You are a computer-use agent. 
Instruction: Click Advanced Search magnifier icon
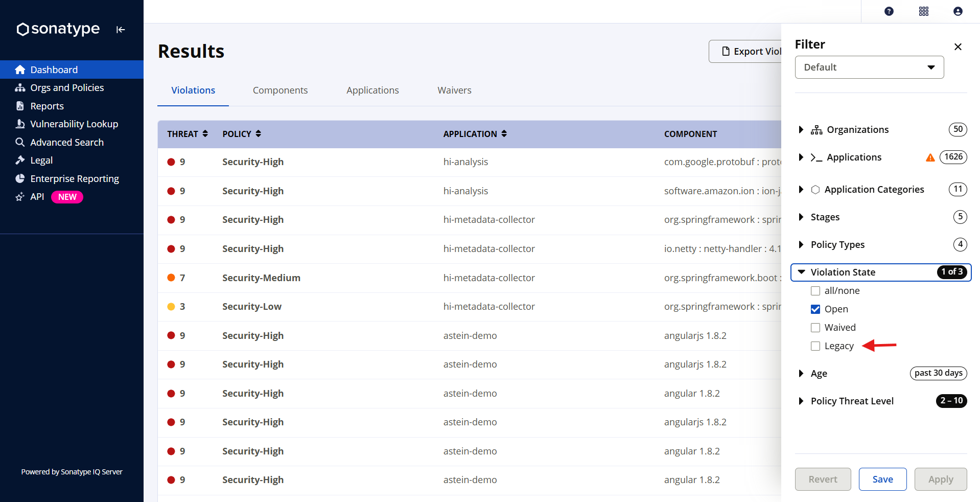(20, 142)
